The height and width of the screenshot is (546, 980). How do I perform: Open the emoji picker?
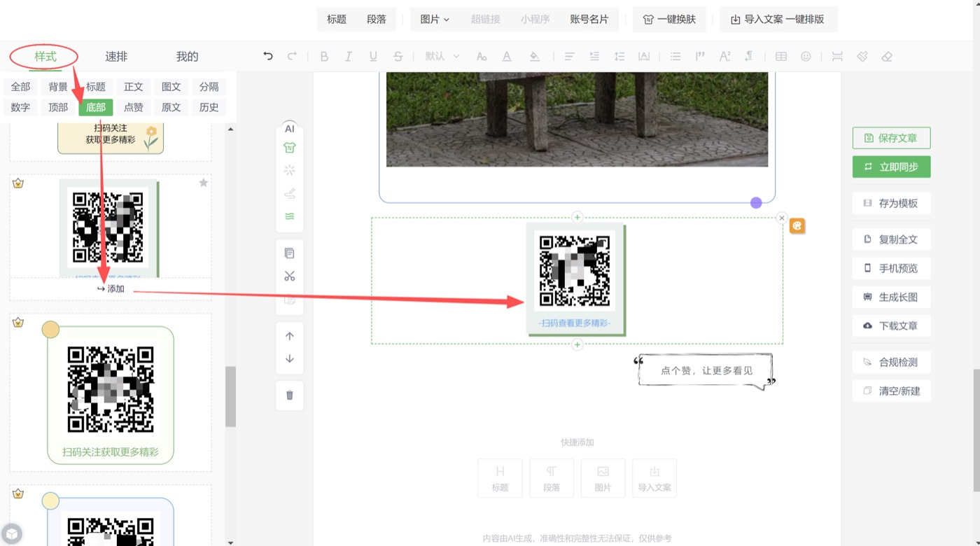pyautogui.click(x=806, y=57)
